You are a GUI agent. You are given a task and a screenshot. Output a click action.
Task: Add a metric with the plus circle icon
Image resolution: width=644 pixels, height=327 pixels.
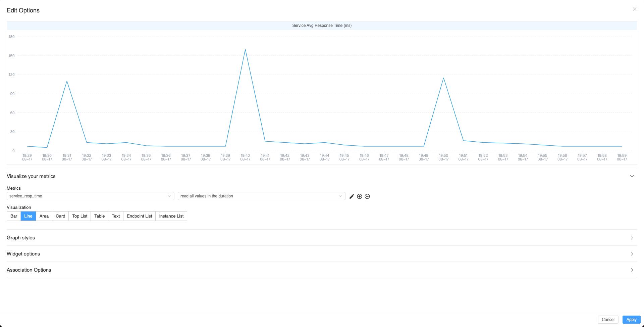360,196
